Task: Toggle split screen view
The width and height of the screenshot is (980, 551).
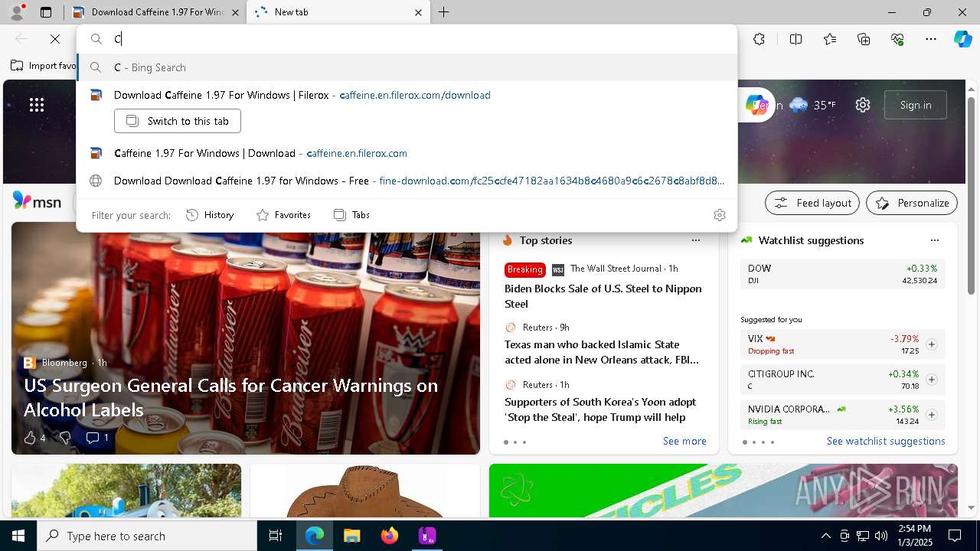Action: (795, 39)
